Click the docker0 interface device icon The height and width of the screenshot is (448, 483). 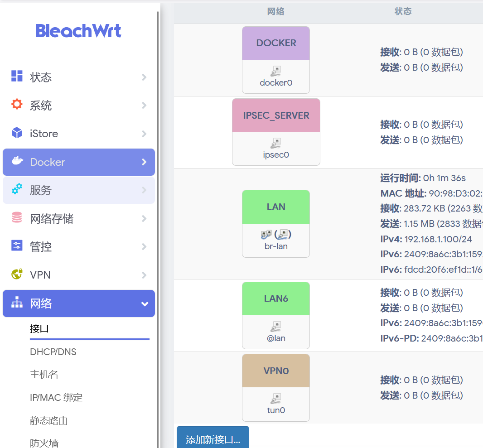276,71
